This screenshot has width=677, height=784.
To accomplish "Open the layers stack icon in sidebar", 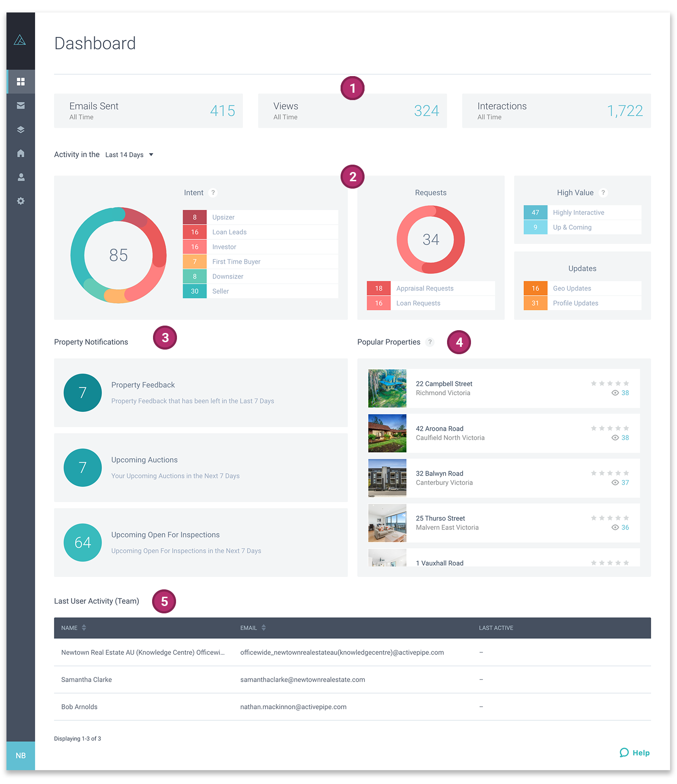I will [x=21, y=130].
